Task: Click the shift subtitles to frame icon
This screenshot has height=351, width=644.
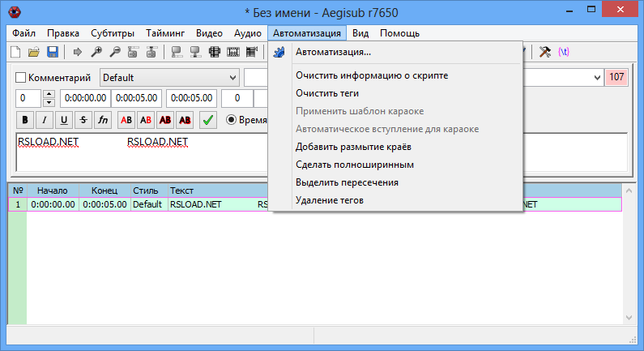Action: pos(251,52)
